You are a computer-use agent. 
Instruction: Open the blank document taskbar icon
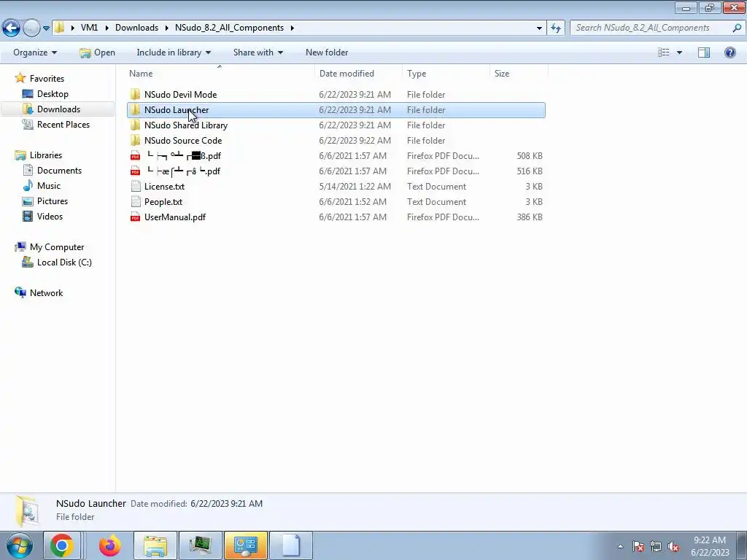coord(291,545)
